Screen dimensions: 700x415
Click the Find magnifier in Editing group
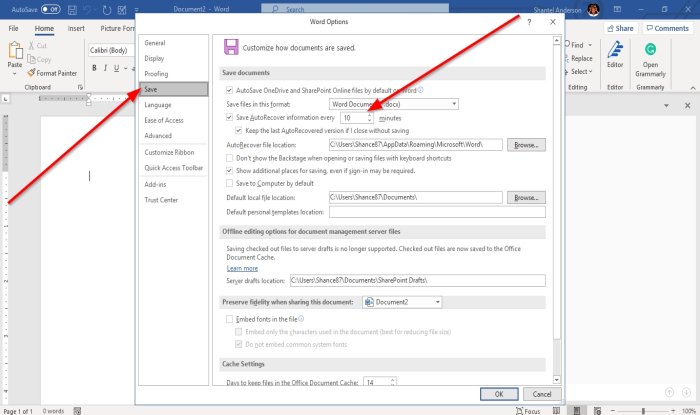point(568,45)
